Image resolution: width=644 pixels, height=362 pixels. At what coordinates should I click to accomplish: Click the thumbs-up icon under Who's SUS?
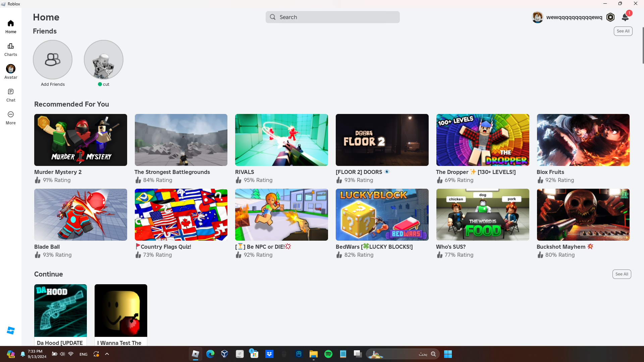[x=439, y=255]
